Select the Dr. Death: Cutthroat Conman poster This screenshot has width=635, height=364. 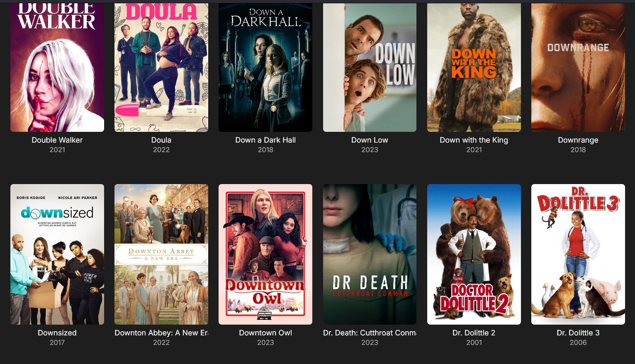pos(370,254)
